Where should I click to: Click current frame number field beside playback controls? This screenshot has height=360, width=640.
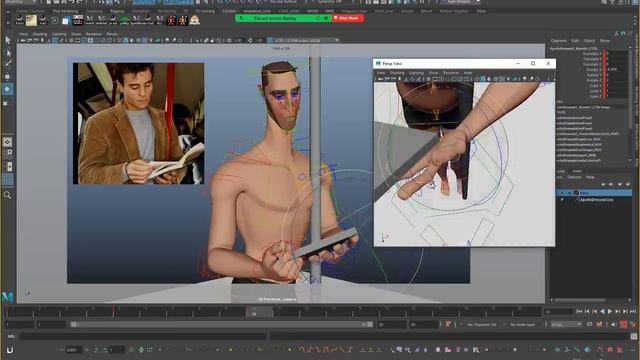click(558, 312)
